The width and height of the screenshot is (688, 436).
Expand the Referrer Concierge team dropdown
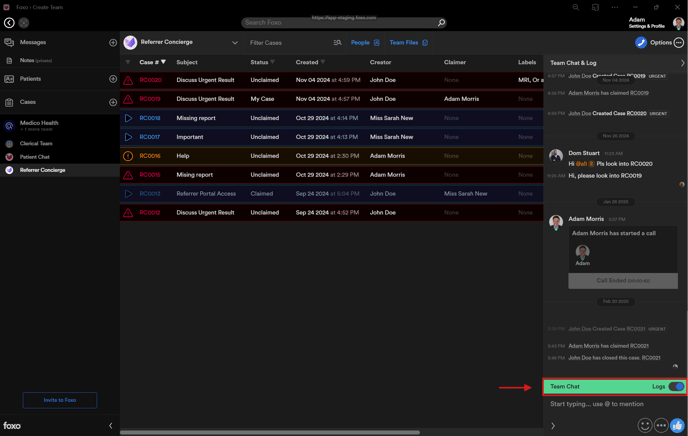[235, 43]
